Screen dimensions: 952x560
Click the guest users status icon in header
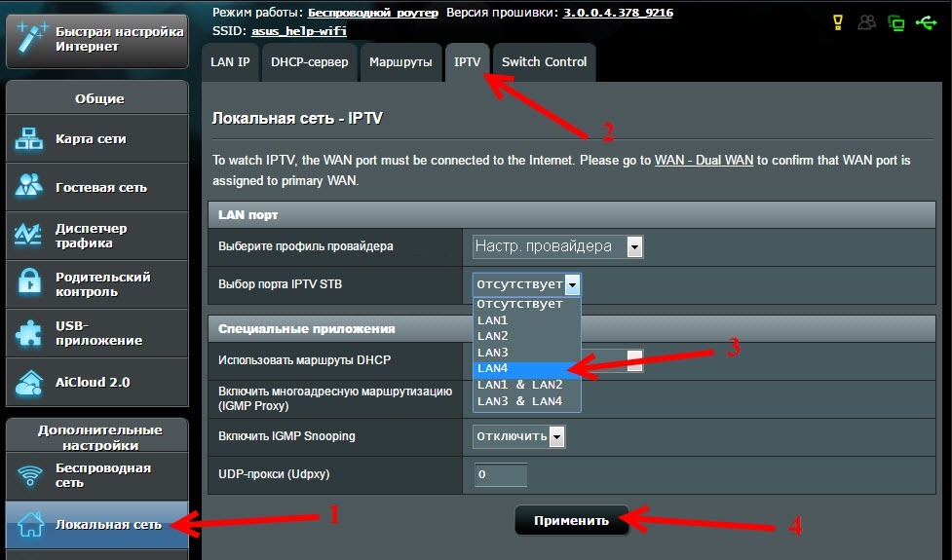867,22
